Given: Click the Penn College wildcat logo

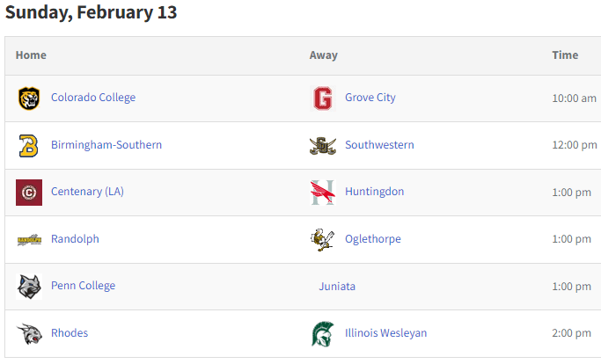Looking at the screenshot, I should (29, 287).
